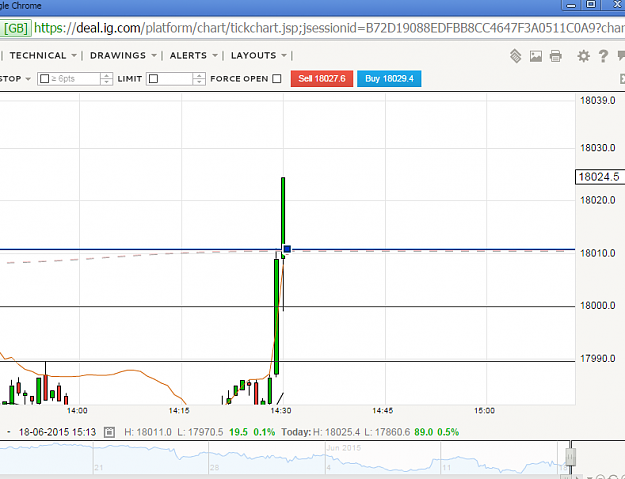Click the blue level line handle

pos(287,249)
